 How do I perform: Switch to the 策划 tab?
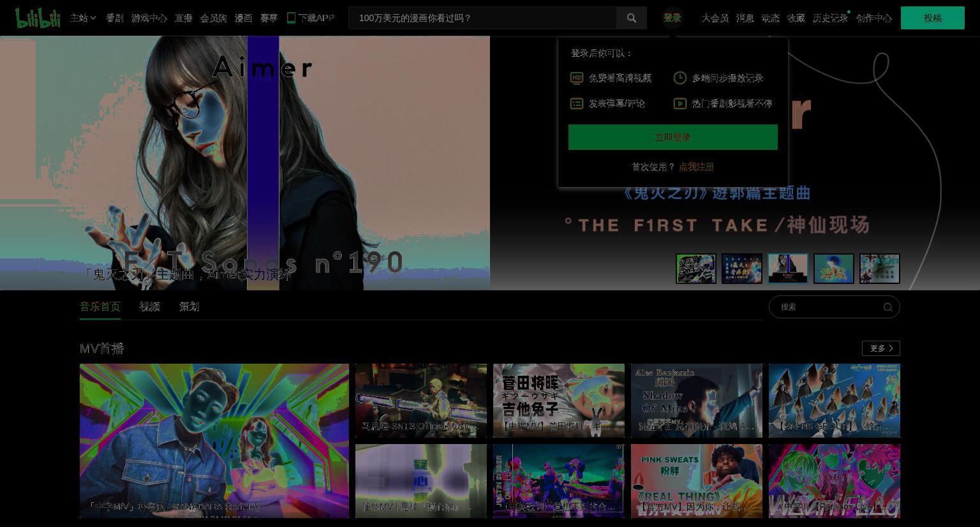189,307
